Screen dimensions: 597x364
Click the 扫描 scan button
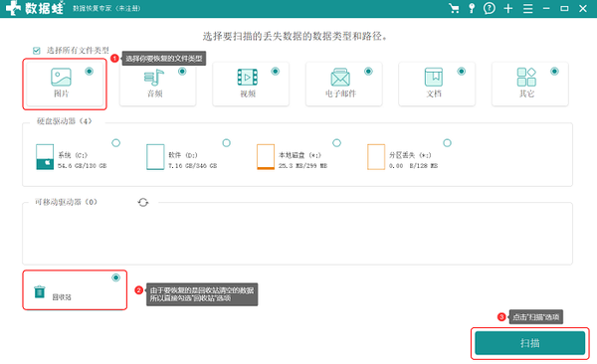click(529, 343)
